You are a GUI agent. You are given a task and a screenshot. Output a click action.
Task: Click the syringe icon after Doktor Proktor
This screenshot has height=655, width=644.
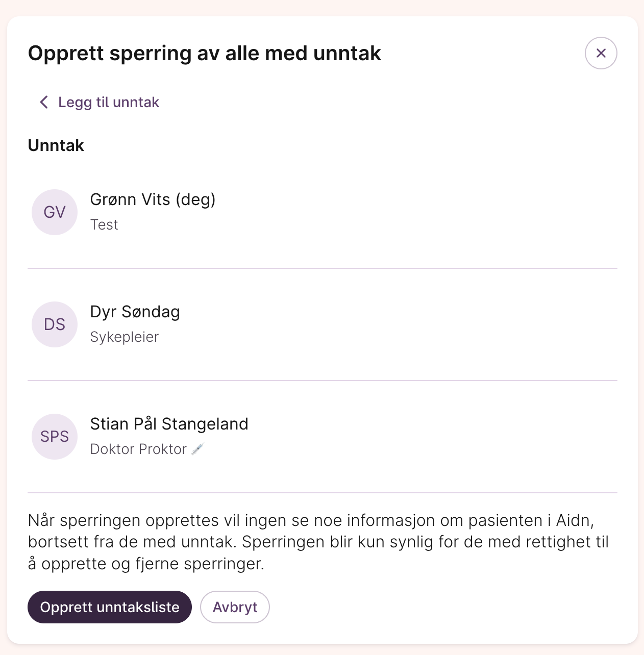coord(197,449)
